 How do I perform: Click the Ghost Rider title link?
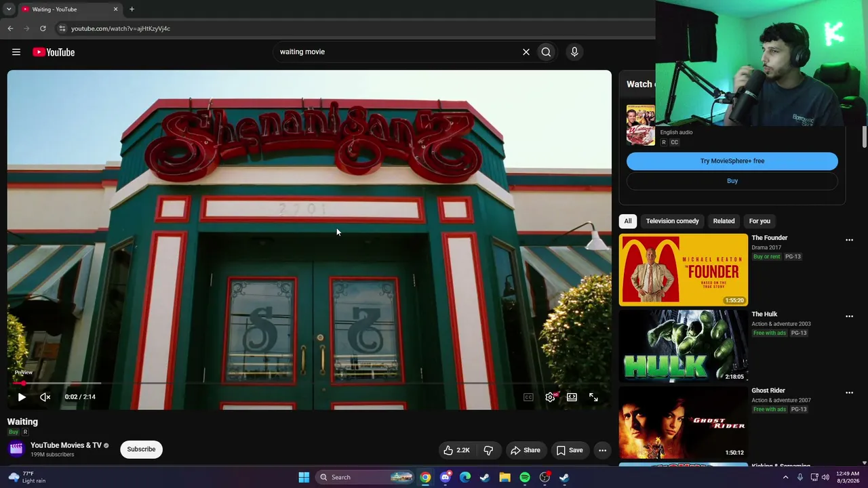click(x=768, y=391)
